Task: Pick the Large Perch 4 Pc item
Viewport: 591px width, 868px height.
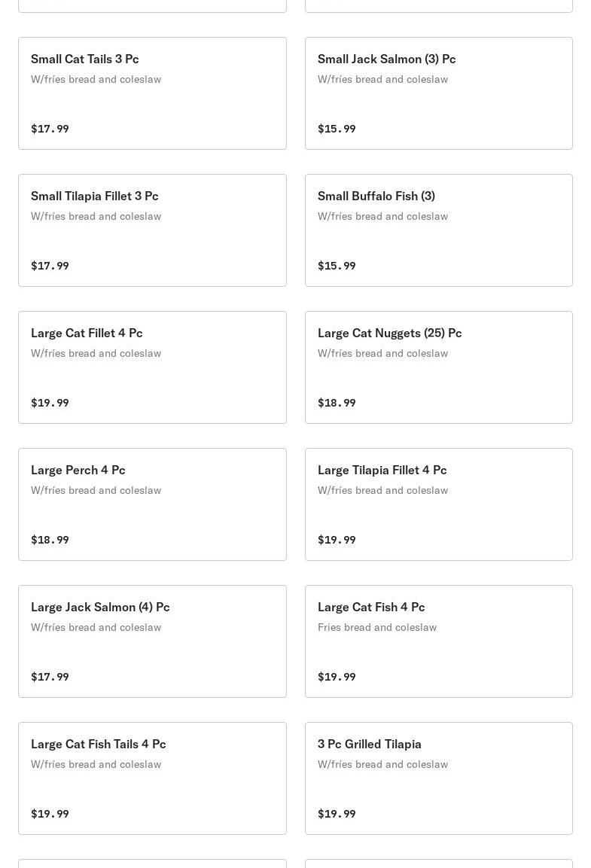Action: coord(152,504)
